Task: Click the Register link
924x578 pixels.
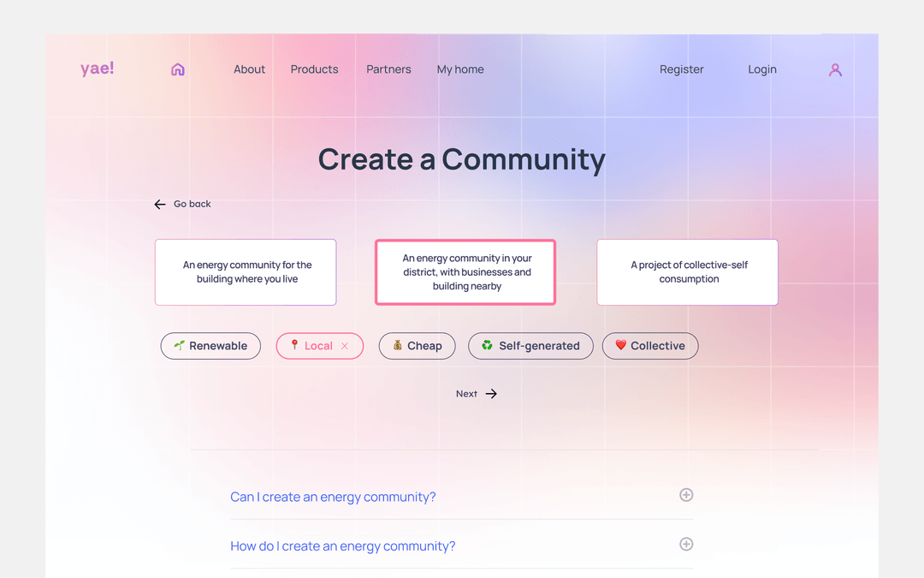Action: [x=681, y=69]
